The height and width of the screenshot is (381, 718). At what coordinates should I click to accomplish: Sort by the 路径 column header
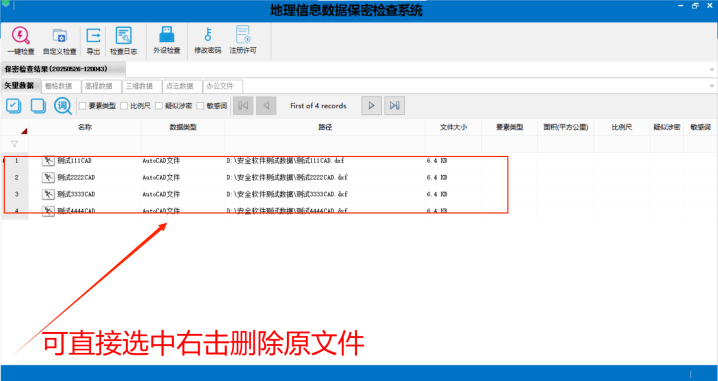point(325,127)
